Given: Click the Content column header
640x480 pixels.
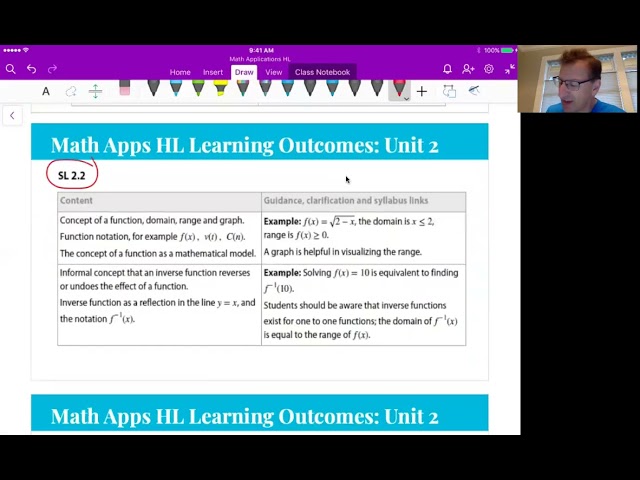Looking at the screenshot, I should tap(76, 200).
